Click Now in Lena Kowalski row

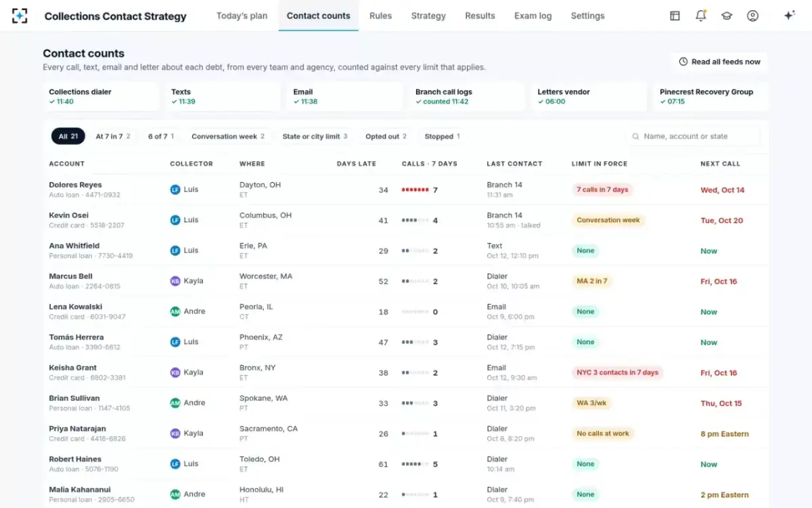[x=708, y=312]
